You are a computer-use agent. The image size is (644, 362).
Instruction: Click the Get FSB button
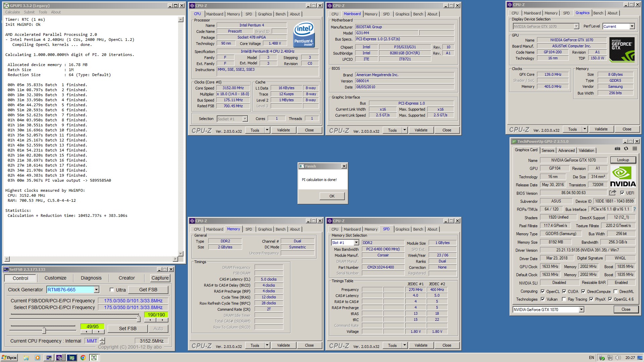148,290
